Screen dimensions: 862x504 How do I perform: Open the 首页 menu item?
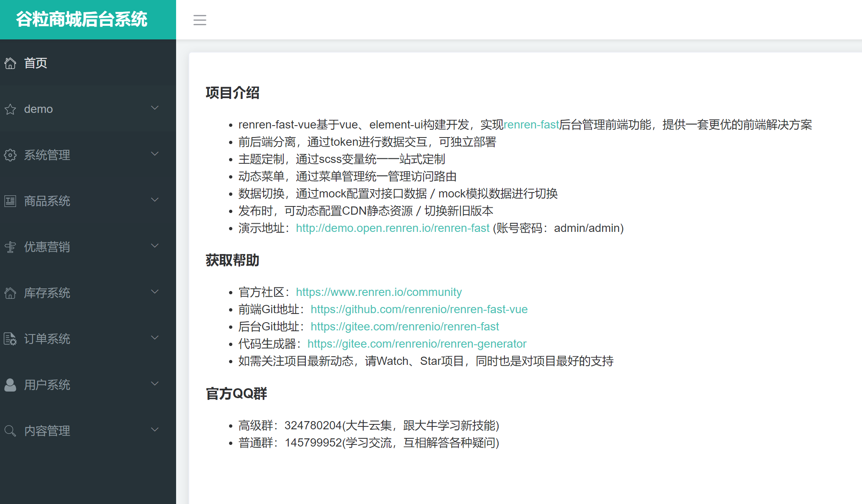35,63
